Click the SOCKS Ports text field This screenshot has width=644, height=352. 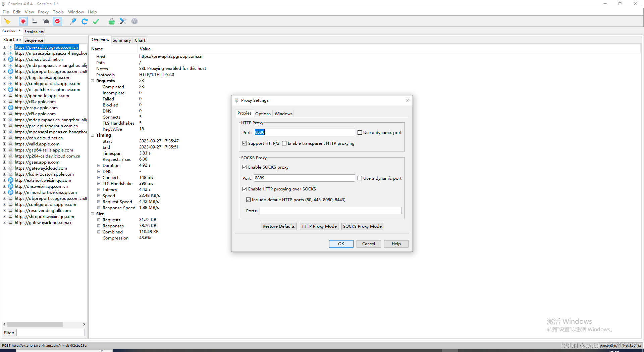(x=330, y=211)
